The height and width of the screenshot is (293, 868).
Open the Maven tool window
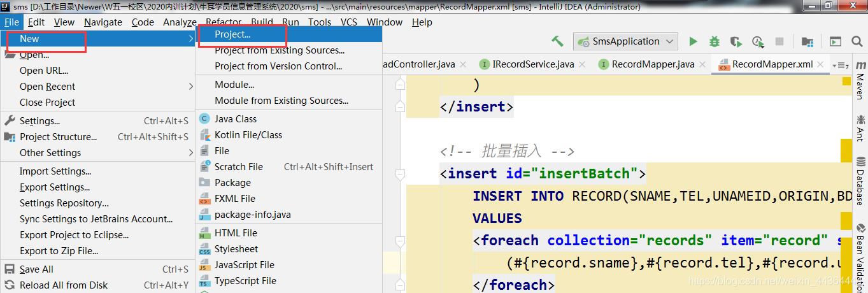click(x=860, y=80)
